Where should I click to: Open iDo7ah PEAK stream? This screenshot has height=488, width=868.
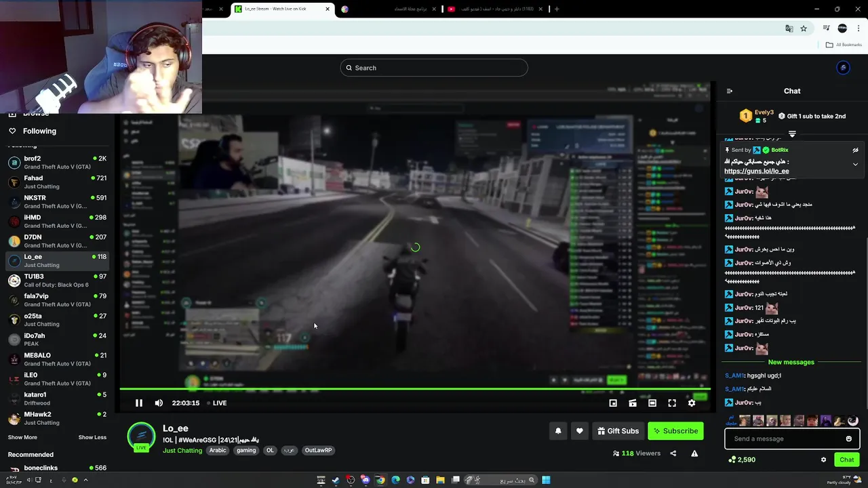coord(57,340)
